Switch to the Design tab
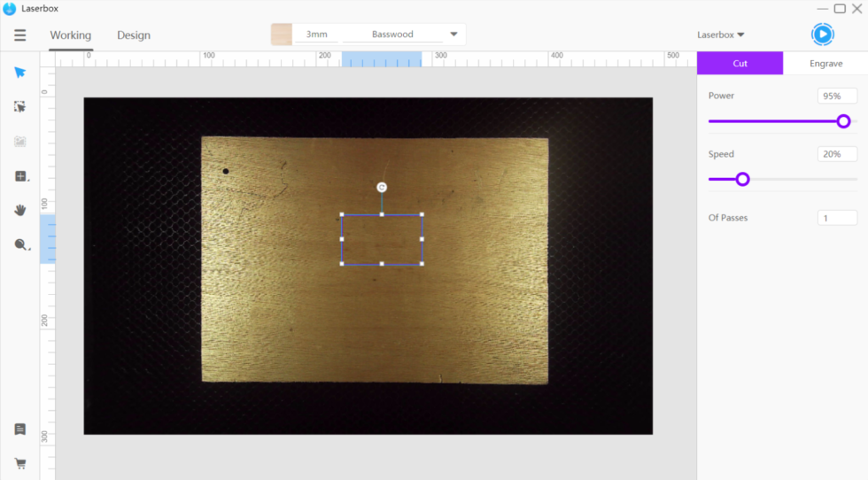This screenshot has width=868, height=480. click(134, 35)
